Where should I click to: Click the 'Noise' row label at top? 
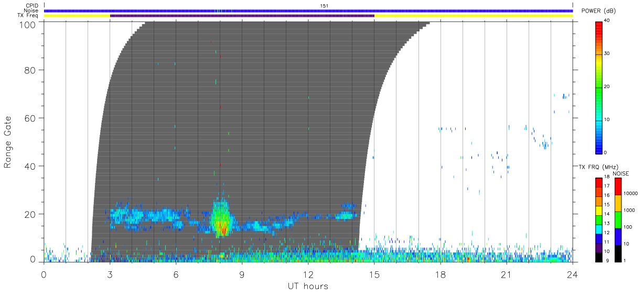pyautogui.click(x=31, y=10)
